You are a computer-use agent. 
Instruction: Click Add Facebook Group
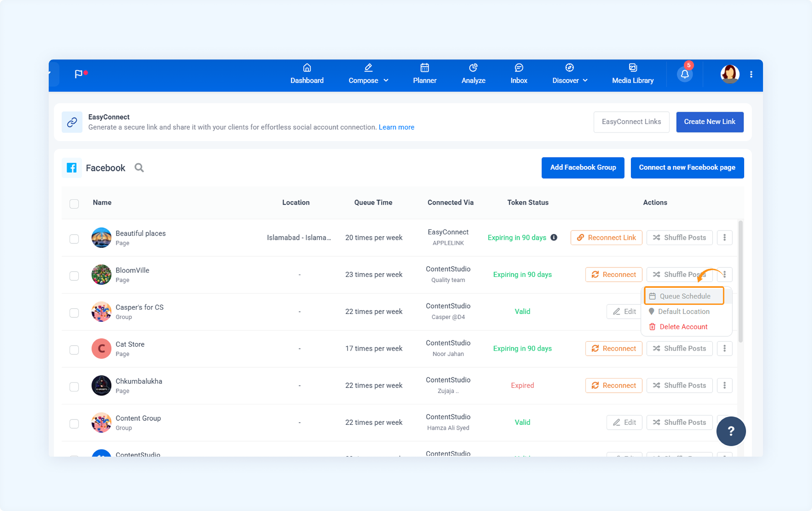583,167
